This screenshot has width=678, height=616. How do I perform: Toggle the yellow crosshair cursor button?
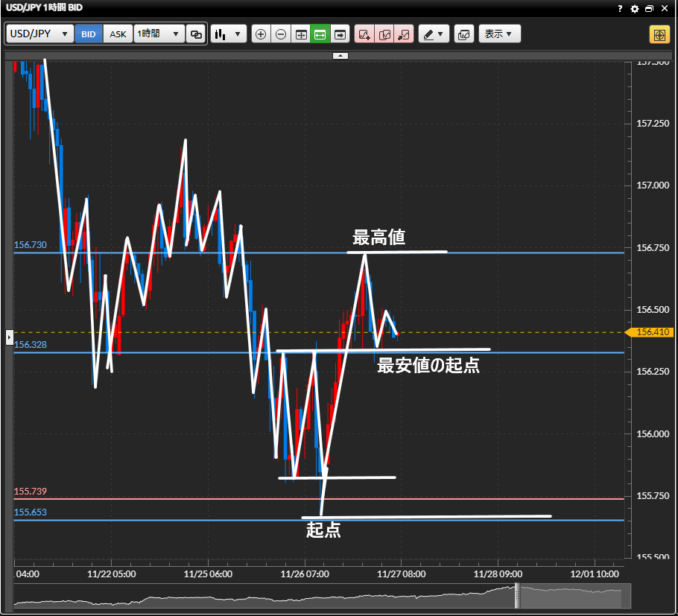[x=659, y=34]
